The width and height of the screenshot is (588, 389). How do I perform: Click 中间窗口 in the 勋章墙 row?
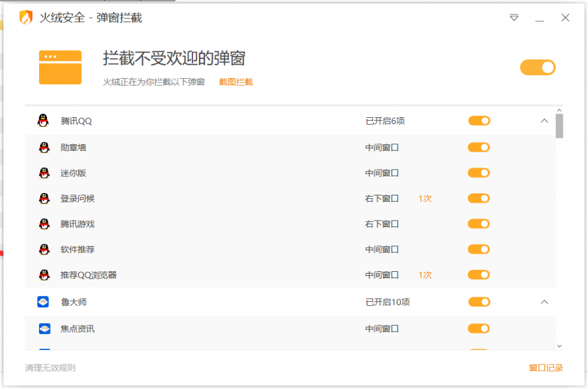382,148
